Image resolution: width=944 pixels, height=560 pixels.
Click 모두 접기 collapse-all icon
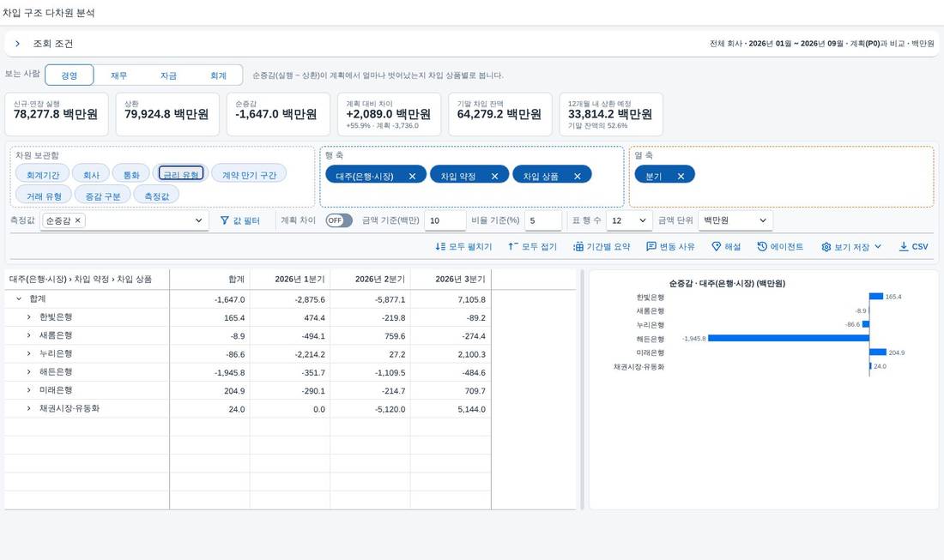tap(513, 247)
